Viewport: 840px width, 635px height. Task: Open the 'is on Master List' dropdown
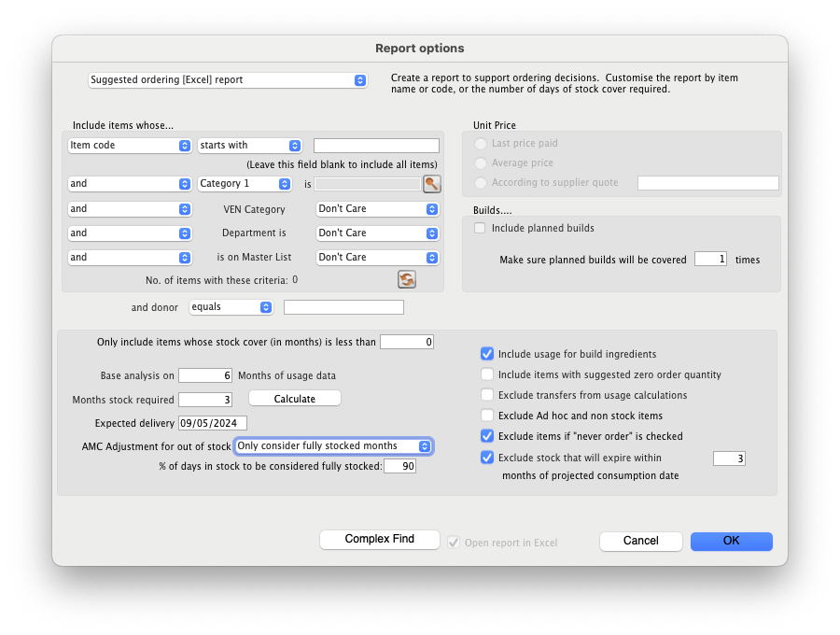coord(377,258)
